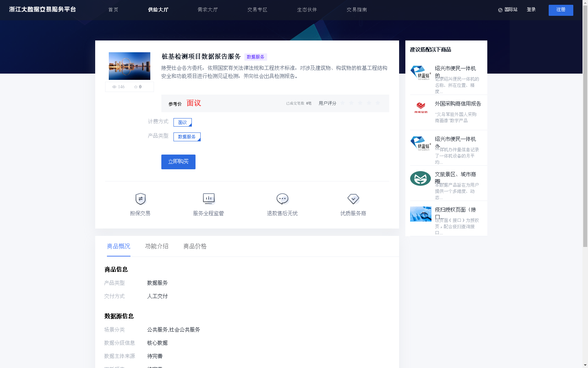The image size is (588, 368).
Task: Click the 已成交笔数 0笔 text
Action: (299, 103)
